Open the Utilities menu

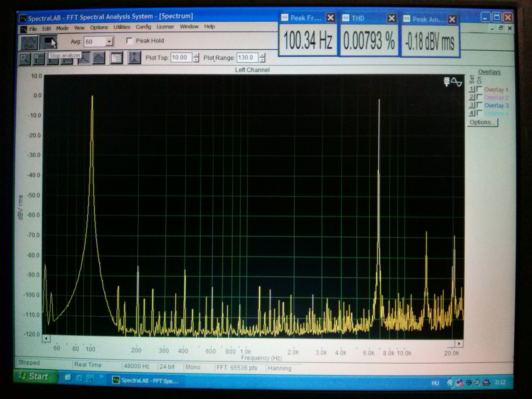tap(122, 27)
